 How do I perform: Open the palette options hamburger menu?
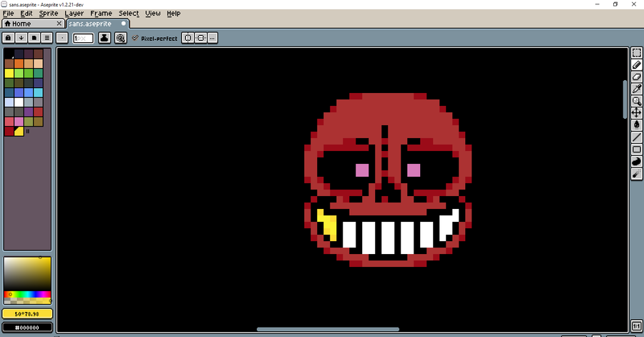tap(47, 38)
